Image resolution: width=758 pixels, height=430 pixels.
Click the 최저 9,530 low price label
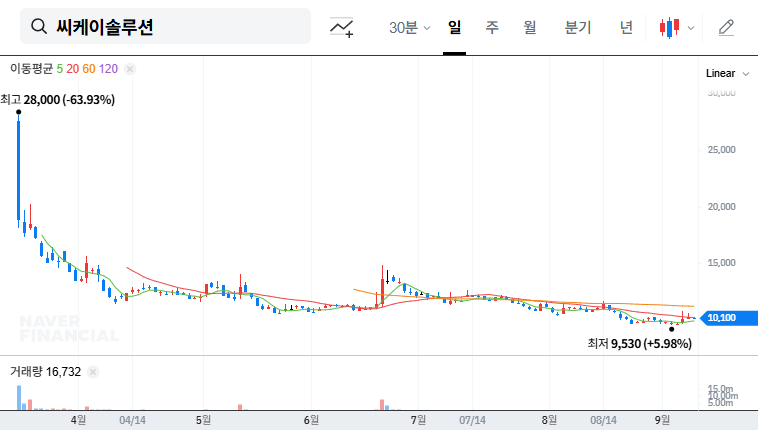click(640, 343)
